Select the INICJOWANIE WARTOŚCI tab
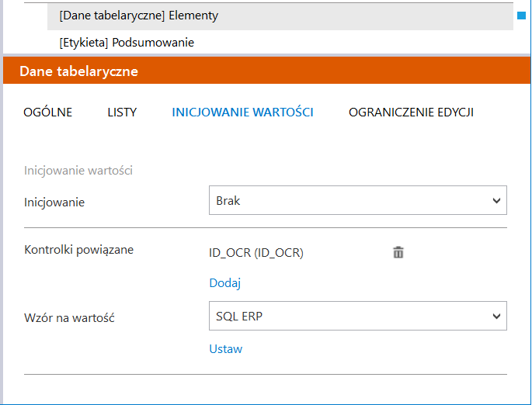 pos(242,112)
